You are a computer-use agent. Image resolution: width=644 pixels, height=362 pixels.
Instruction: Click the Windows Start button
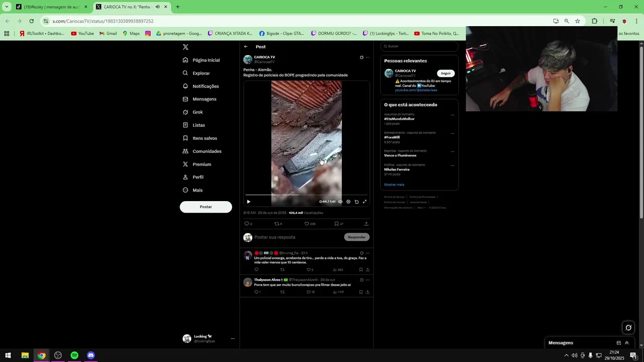(8, 355)
